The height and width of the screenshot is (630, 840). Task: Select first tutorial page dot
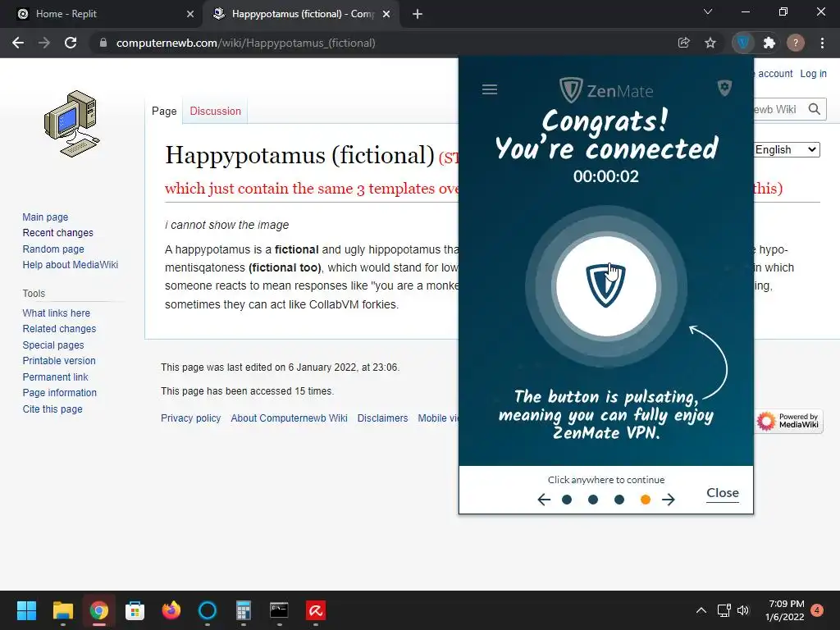coord(567,500)
